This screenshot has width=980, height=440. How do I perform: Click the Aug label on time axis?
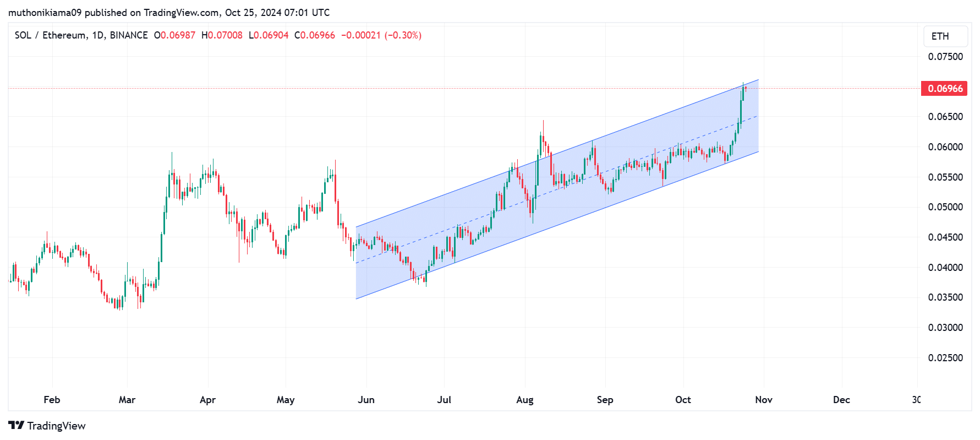click(525, 400)
